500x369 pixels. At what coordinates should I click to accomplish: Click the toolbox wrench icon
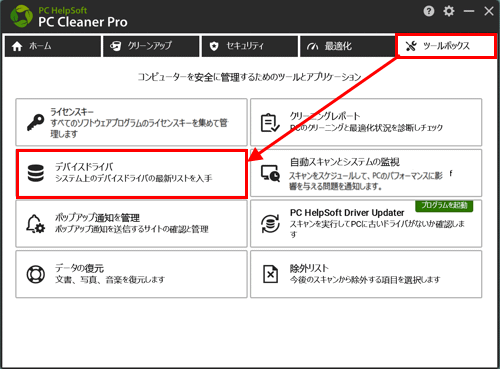tap(411, 46)
